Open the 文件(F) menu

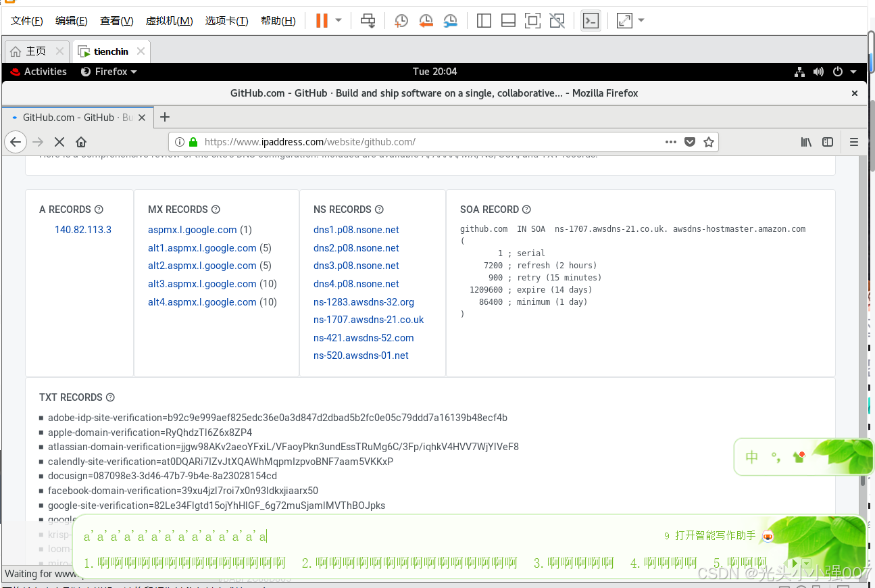[27, 21]
